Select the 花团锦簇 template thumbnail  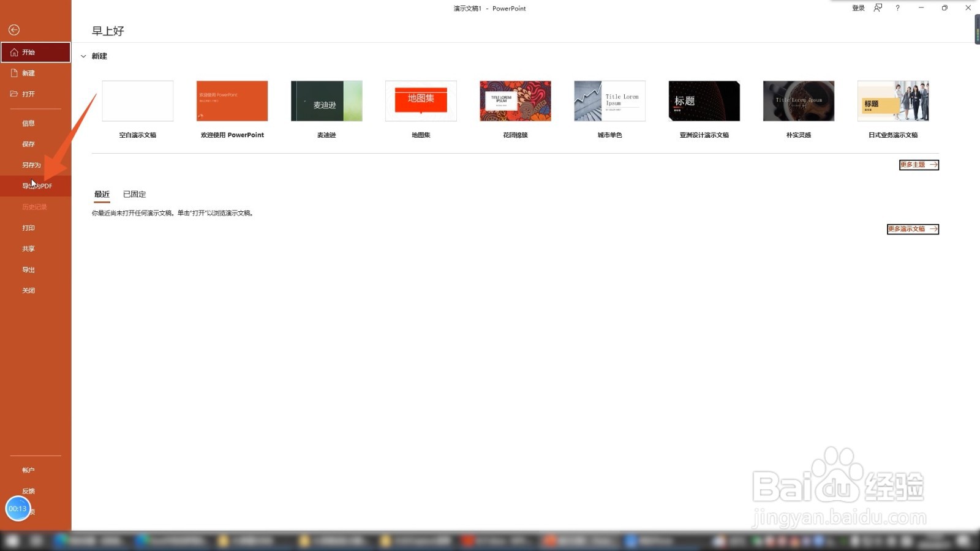coord(515,101)
